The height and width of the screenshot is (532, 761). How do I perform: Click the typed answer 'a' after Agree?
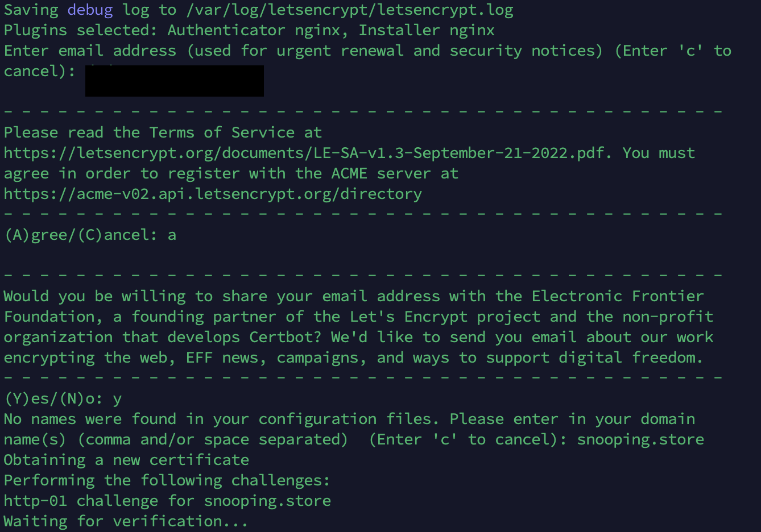(x=172, y=235)
